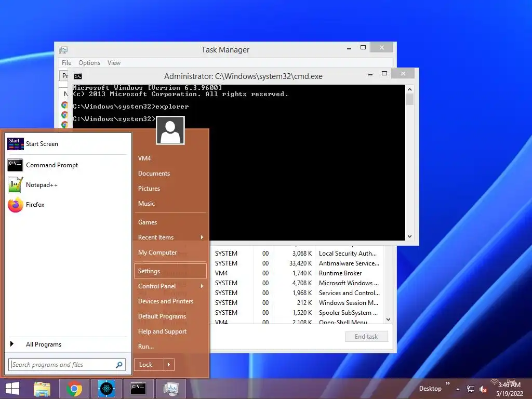Click the user account picture
Viewport: 532px width, 399px height.
pyautogui.click(x=170, y=130)
